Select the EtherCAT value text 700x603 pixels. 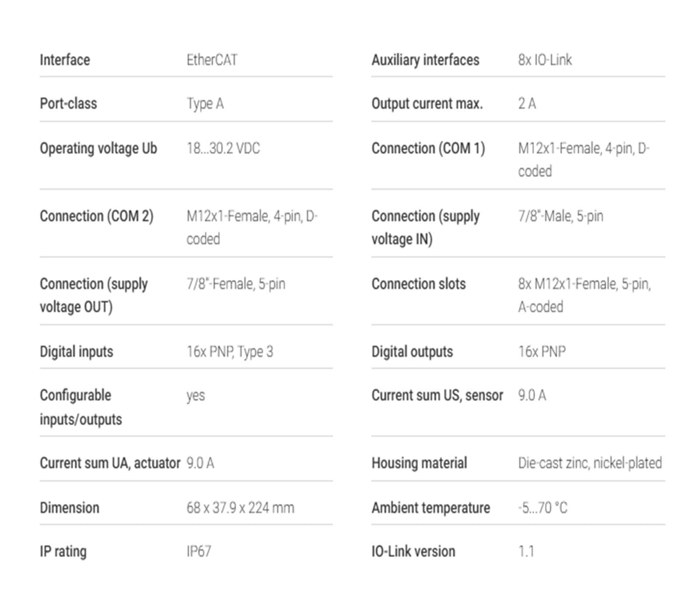click(x=212, y=60)
